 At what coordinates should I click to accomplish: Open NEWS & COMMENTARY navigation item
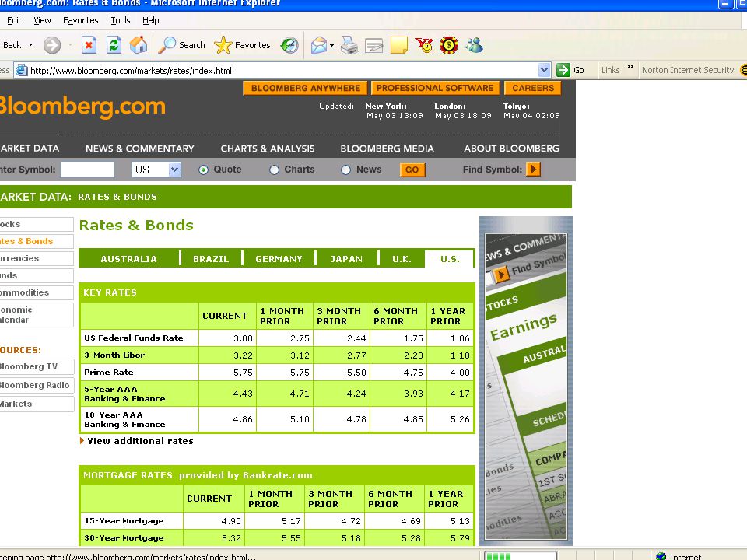click(x=139, y=149)
